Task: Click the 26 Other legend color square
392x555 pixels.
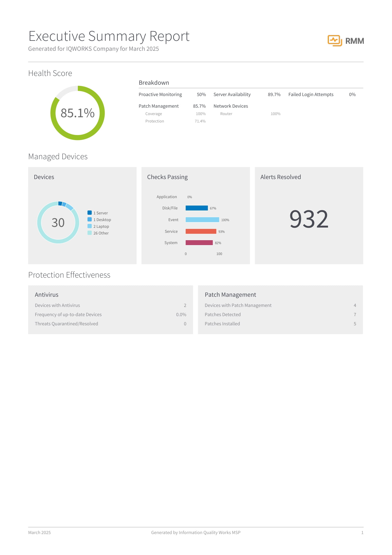Action: [90, 233]
